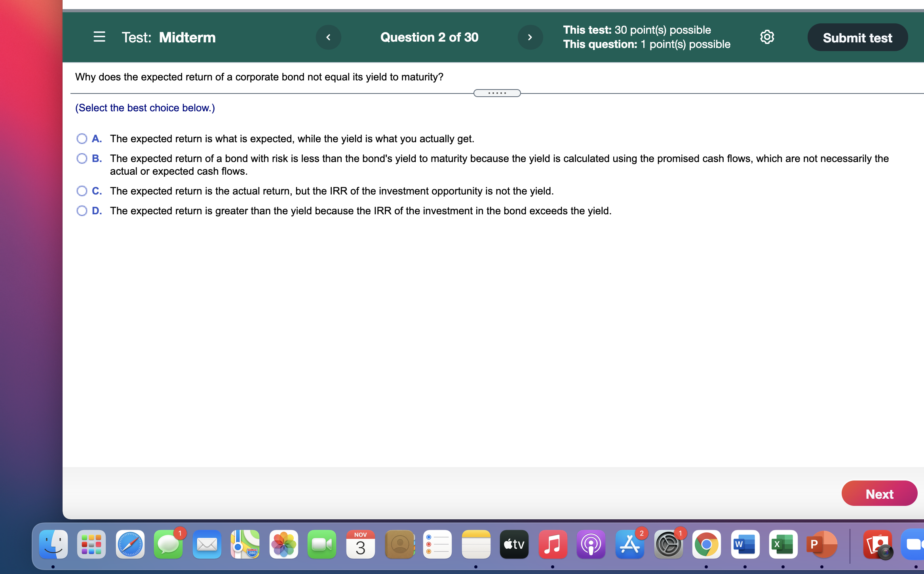Open the App Store from the dock
This screenshot has width=924, height=574.
[629, 545]
